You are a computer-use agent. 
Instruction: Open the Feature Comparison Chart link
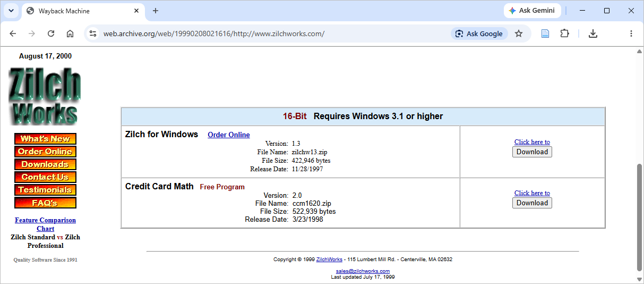tap(45, 224)
